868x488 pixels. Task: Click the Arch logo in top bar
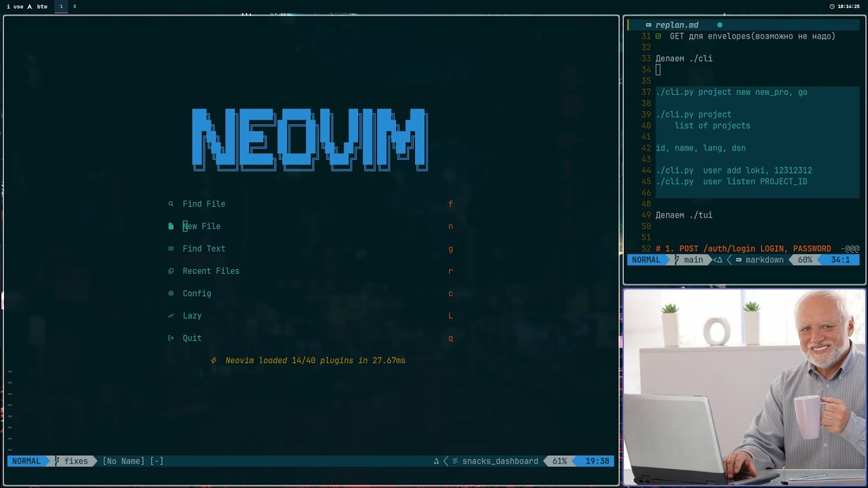(x=30, y=6)
